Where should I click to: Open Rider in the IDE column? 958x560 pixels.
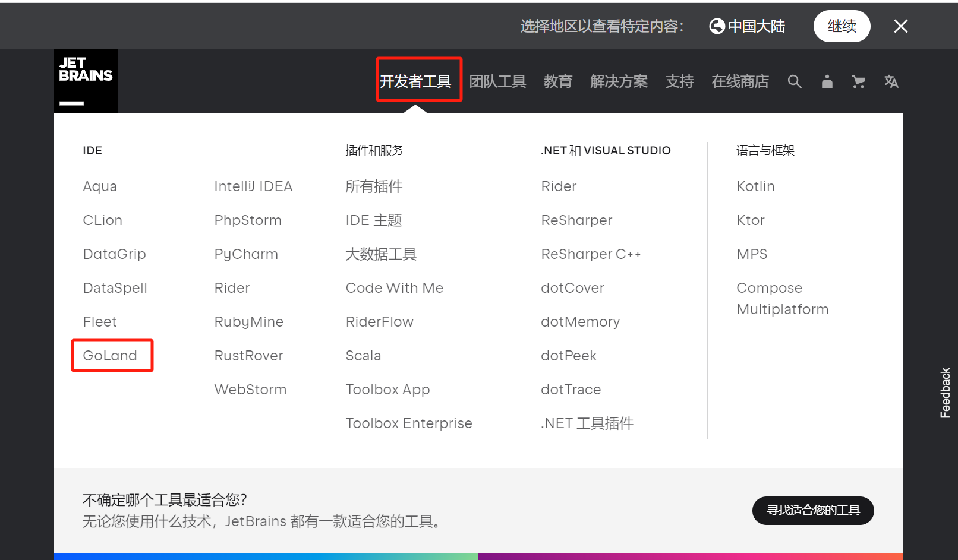pos(232,288)
